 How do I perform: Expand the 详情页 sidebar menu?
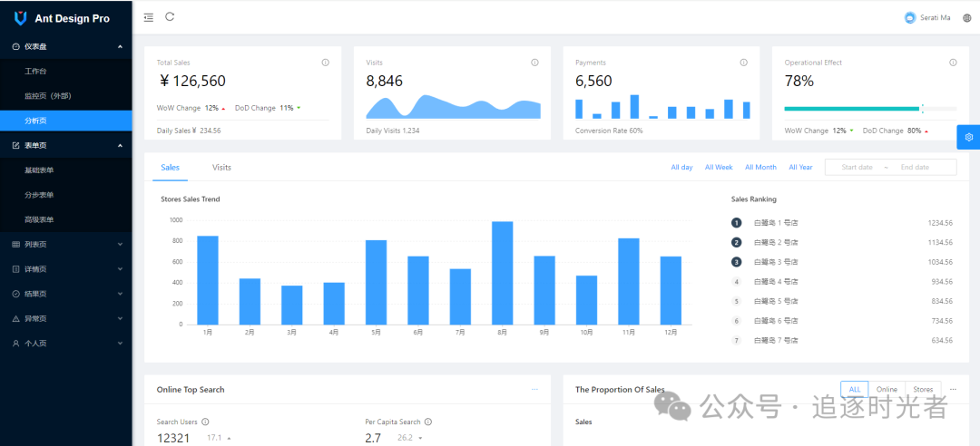[x=65, y=269]
